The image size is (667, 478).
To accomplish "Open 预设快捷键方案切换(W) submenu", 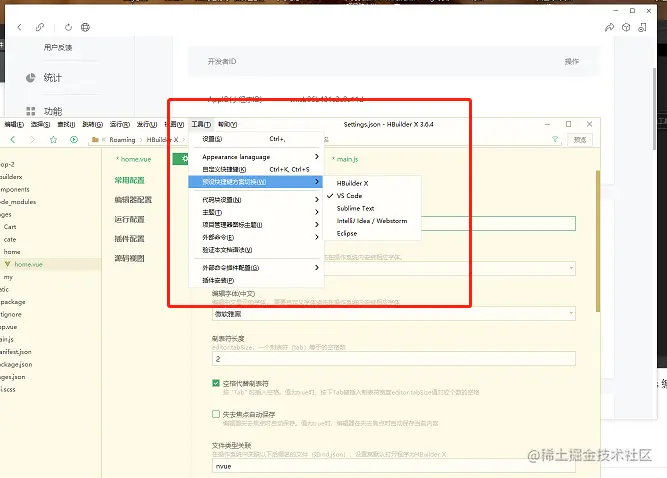I will click(x=256, y=182).
